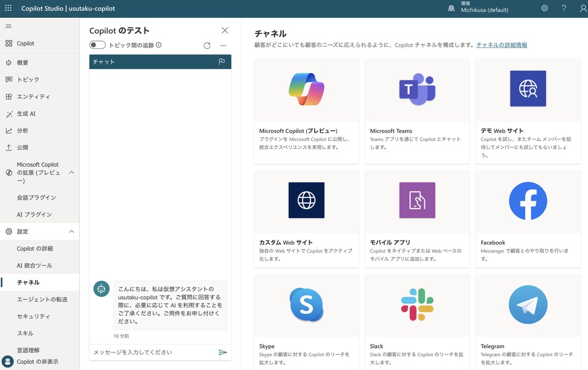
Task: Click the チャネルの詳細情報 link
Action: (502, 45)
